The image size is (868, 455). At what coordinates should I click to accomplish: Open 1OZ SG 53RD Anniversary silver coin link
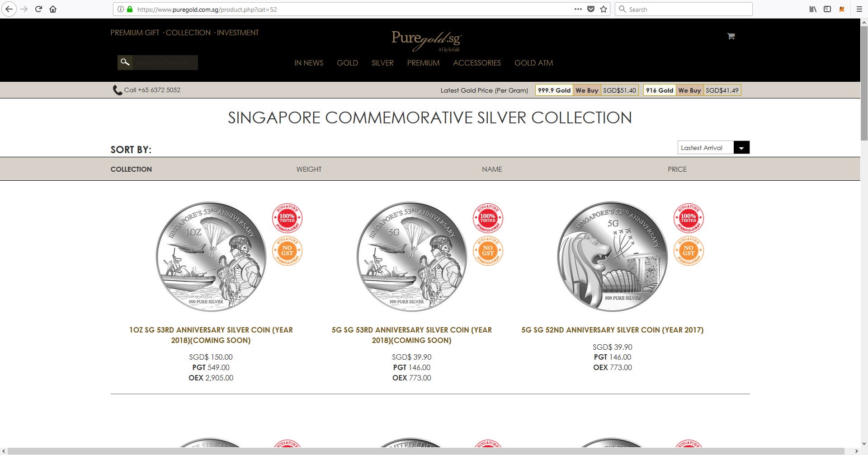click(x=211, y=335)
